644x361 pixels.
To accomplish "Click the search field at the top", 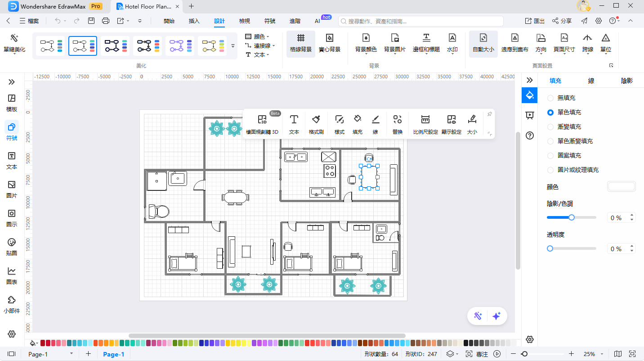I will (420, 20).
